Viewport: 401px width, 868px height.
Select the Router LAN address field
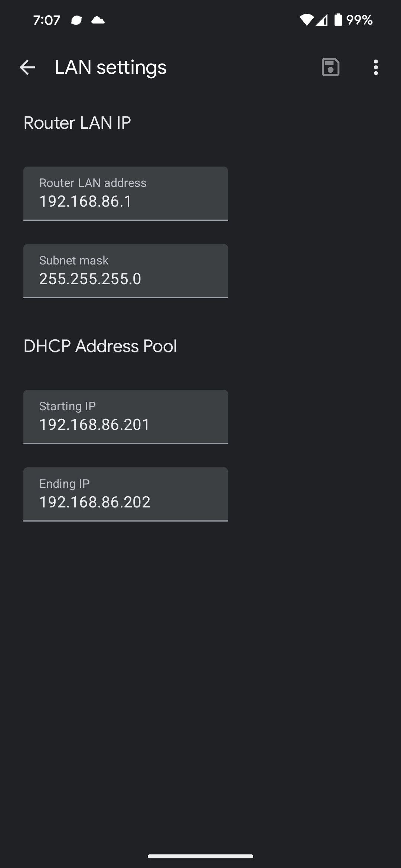125,193
